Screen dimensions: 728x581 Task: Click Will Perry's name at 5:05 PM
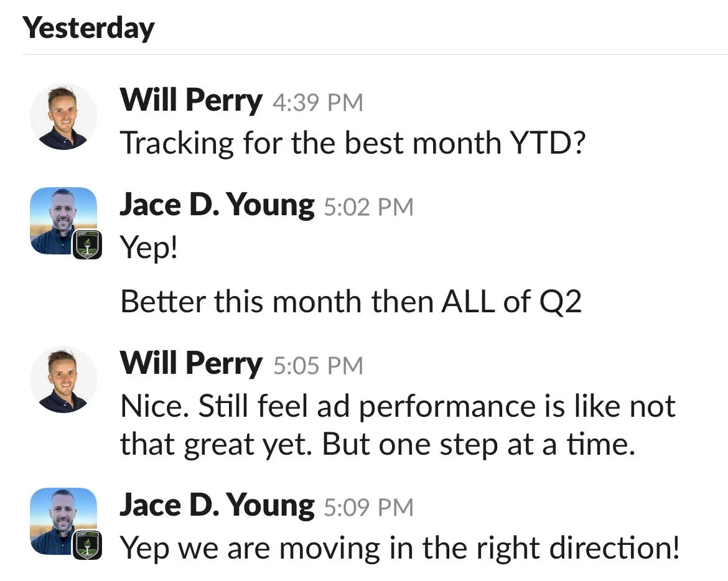(x=191, y=363)
